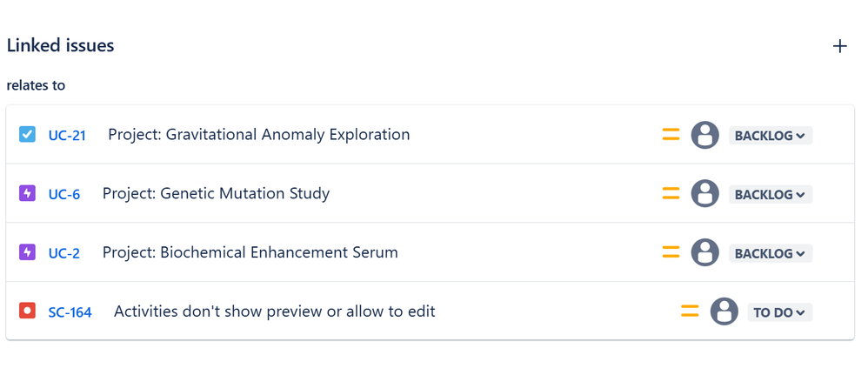Open BACKLOG status dropdown for UC-21
This screenshot has height=375, width=868.
point(770,135)
